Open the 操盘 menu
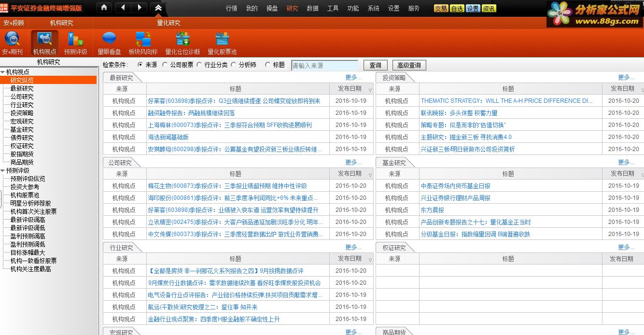 point(272,8)
